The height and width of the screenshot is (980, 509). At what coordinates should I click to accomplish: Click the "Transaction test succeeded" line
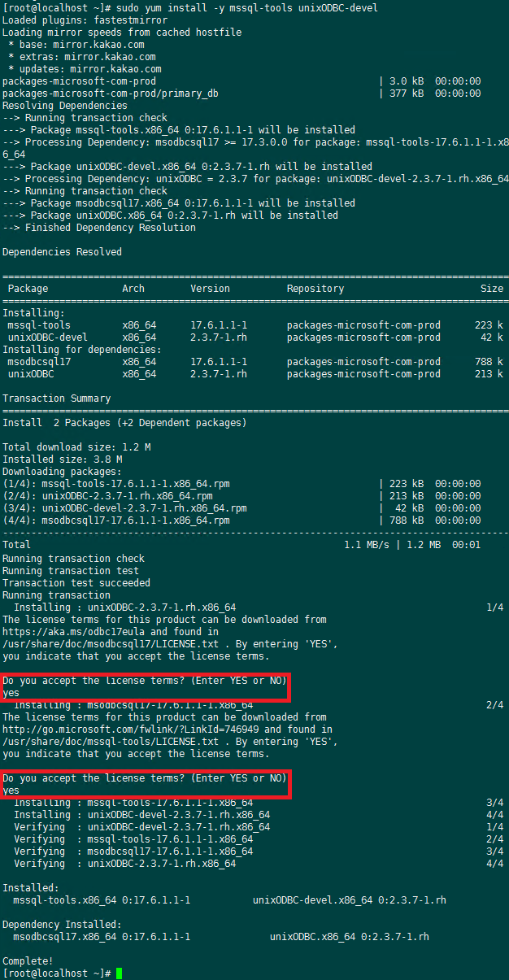76,583
